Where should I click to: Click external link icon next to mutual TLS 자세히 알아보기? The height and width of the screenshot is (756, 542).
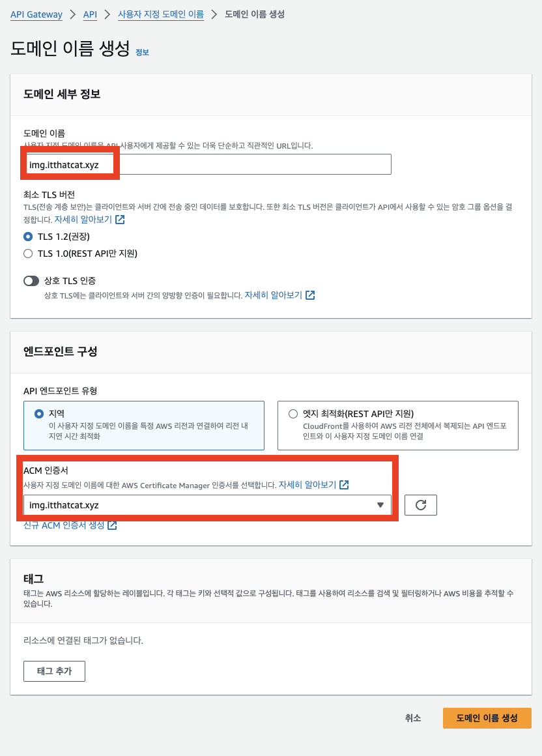point(310,295)
